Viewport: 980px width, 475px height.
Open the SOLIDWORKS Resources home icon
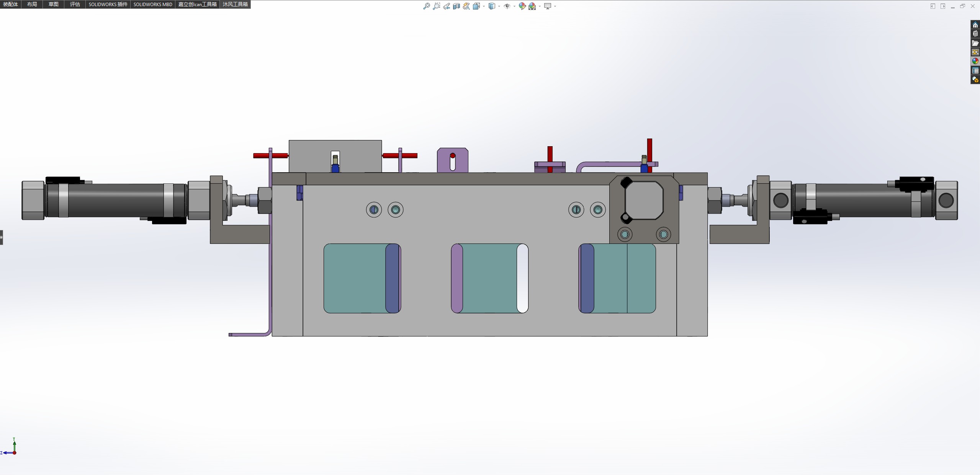pos(975,25)
